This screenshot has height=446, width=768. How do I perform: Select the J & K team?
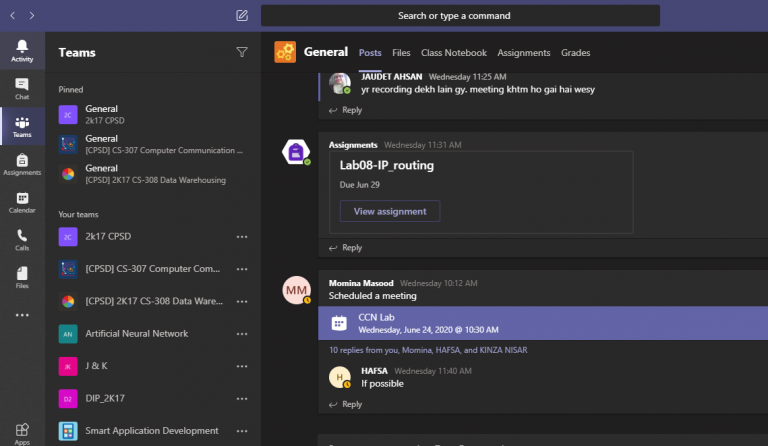(x=153, y=366)
